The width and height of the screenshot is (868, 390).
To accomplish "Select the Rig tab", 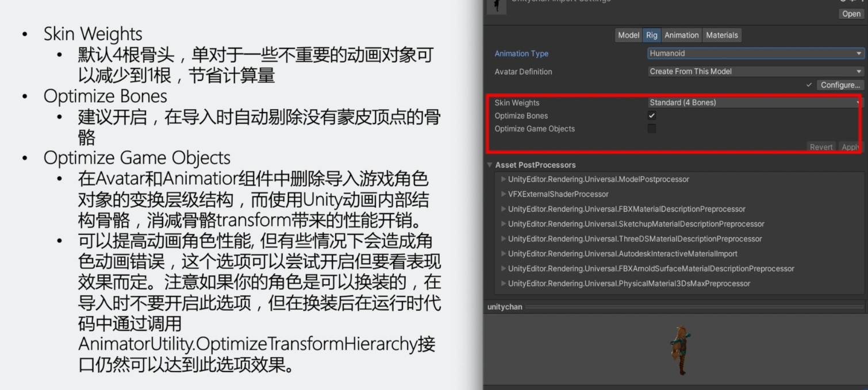I will pos(651,35).
